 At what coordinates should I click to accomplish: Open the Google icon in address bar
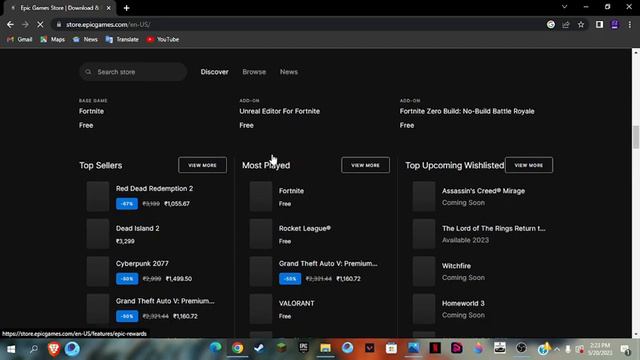[551, 24]
